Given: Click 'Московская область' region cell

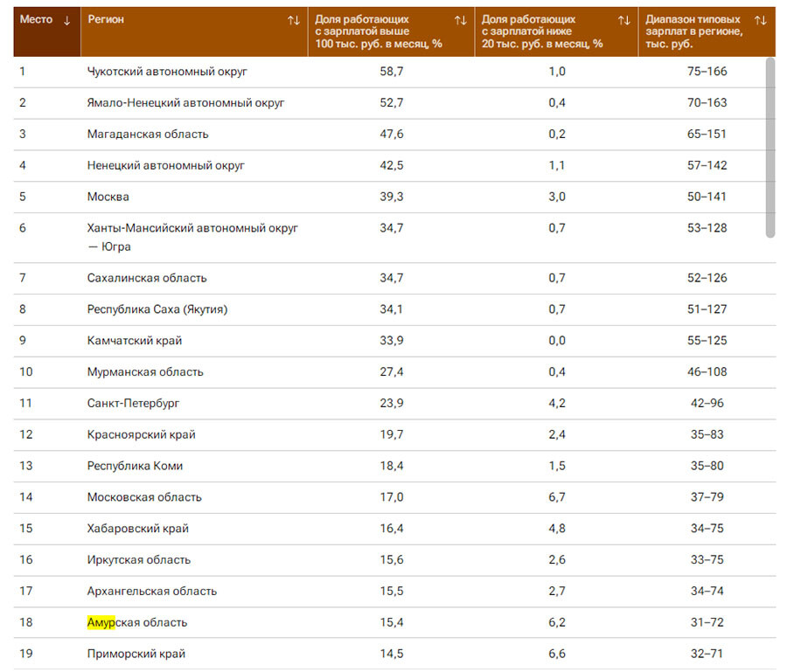Looking at the screenshot, I should [x=144, y=497].
